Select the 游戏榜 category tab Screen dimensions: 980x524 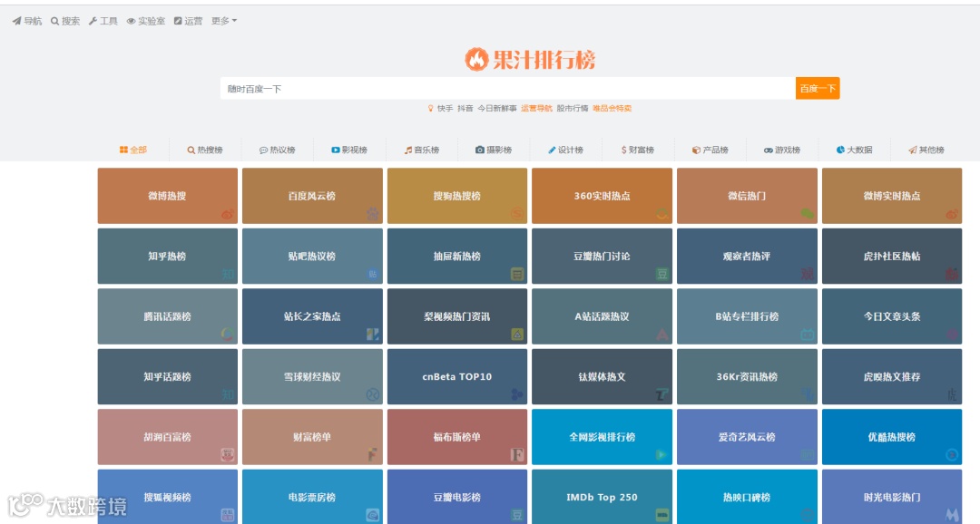click(x=782, y=150)
